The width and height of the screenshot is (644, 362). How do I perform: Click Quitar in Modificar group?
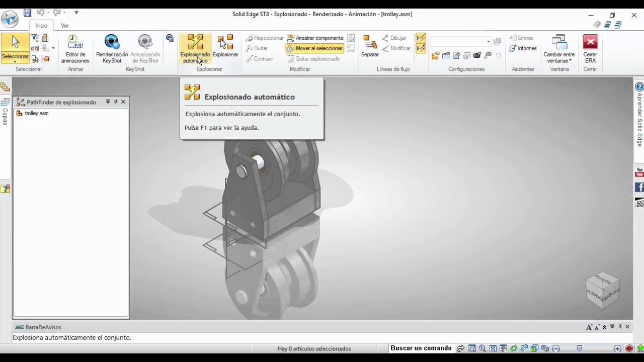coord(257,48)
